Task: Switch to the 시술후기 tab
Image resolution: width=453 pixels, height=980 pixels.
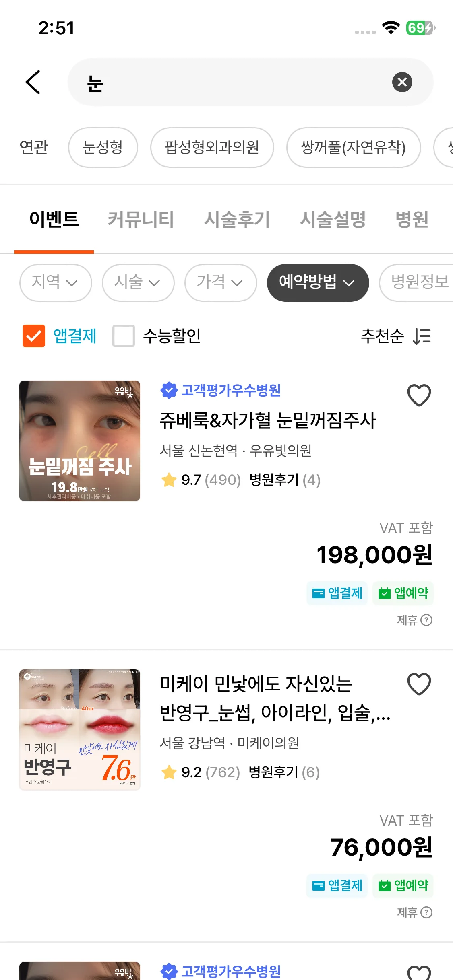Action: click(237, 220)
